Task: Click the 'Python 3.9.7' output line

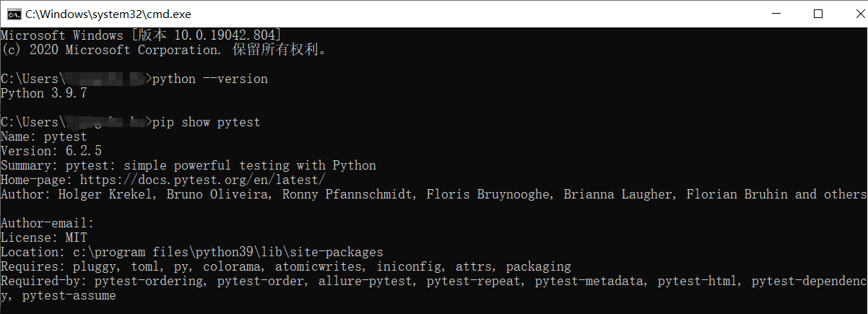Action: click(x=44, y=93)
